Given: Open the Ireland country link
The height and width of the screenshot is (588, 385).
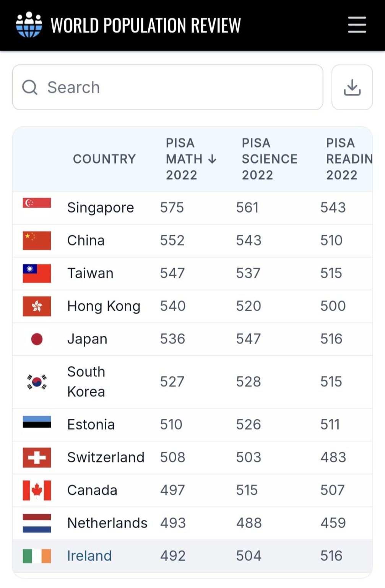Looking at the screenshot, I should click(x=89, y=555).
